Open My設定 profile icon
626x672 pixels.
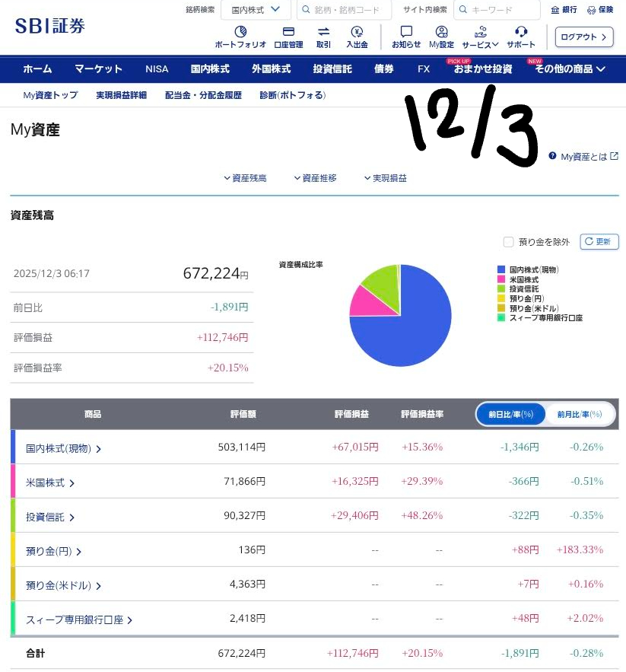click(441, 32)
